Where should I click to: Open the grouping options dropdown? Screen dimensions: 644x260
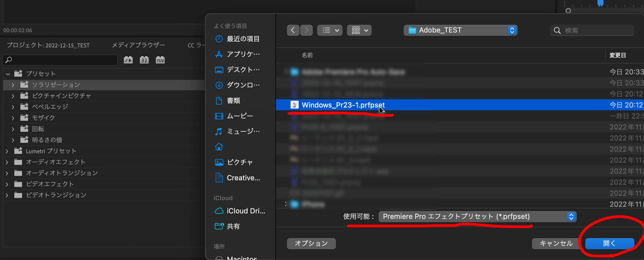(359, 30)
